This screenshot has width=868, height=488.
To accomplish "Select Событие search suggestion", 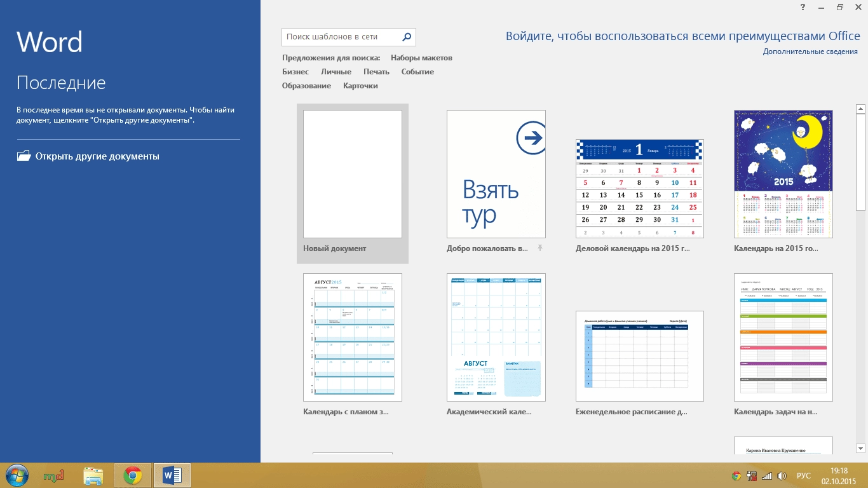I will coord(417,72).
